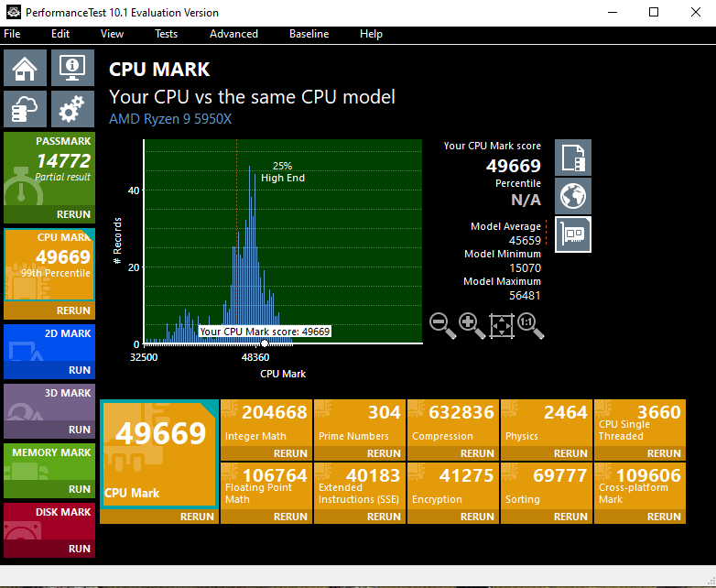Open the Tests menu
The width and height of the screenshot is (716, 588).
click(166, 34)
